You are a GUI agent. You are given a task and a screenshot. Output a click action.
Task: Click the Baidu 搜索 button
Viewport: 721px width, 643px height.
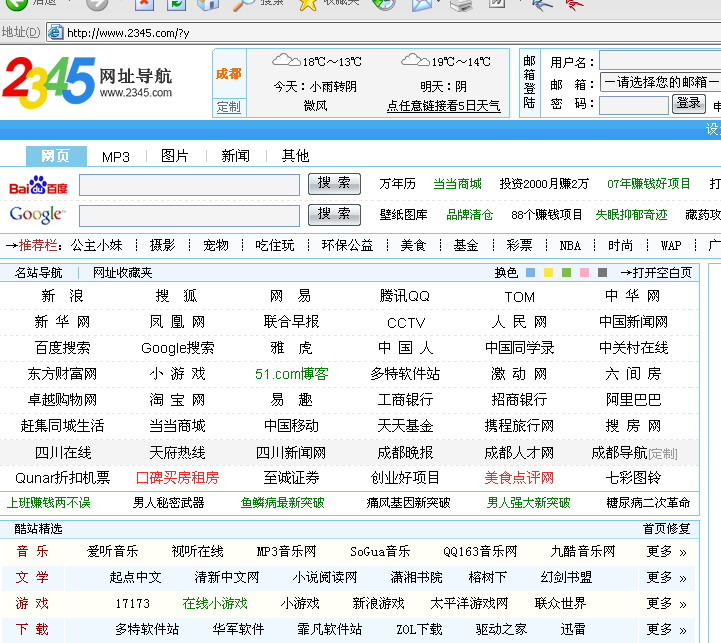334,184
